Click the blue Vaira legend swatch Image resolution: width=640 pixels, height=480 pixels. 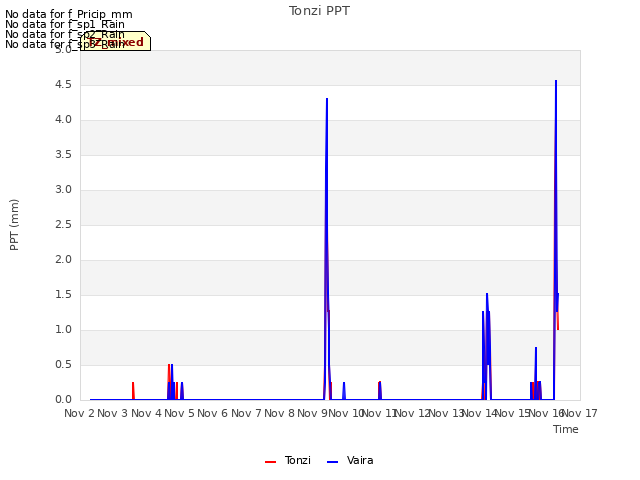point(333,462)
